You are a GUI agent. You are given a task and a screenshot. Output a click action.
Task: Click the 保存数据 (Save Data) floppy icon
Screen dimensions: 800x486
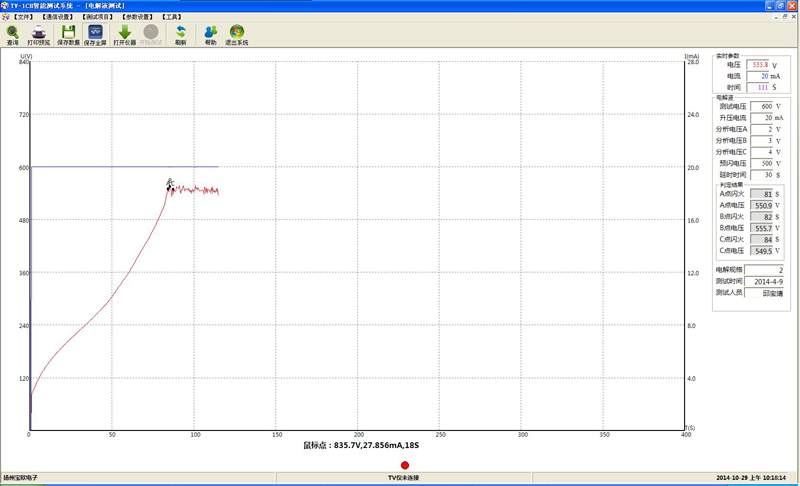point(68,34)
